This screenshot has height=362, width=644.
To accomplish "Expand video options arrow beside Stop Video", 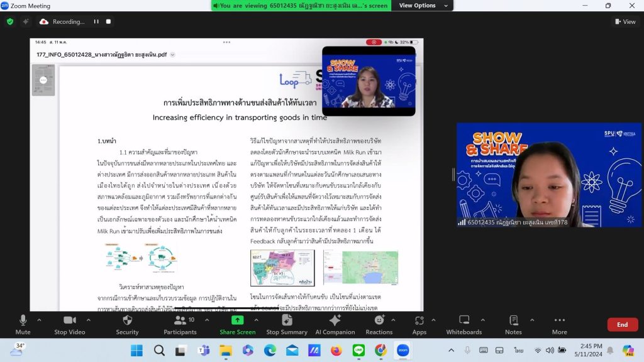I will pos(88,320).
